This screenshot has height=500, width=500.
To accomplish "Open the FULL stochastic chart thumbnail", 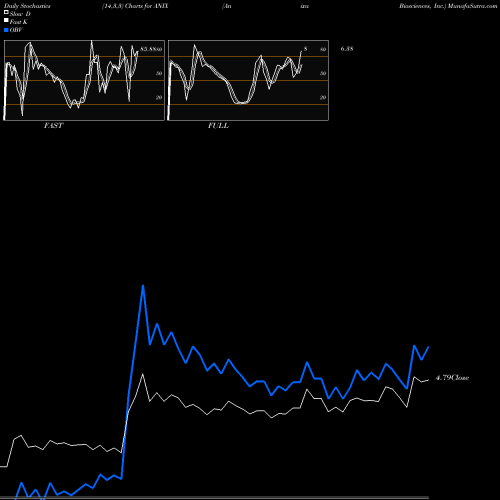I will (248, 80).
